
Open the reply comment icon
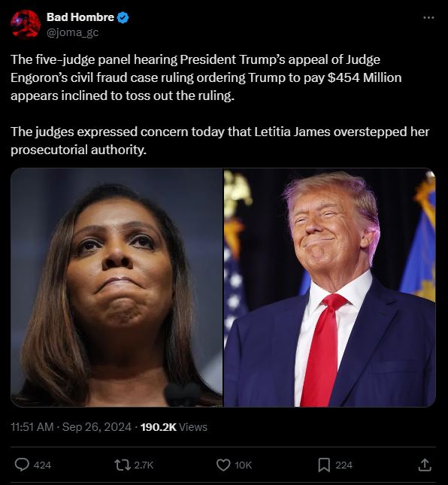22,465
